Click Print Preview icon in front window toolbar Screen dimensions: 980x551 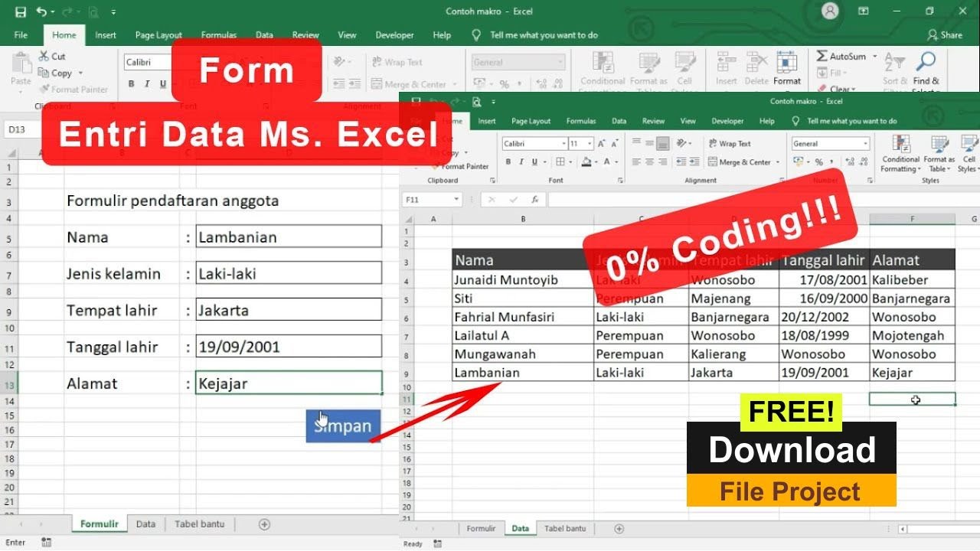click(475, 101)
